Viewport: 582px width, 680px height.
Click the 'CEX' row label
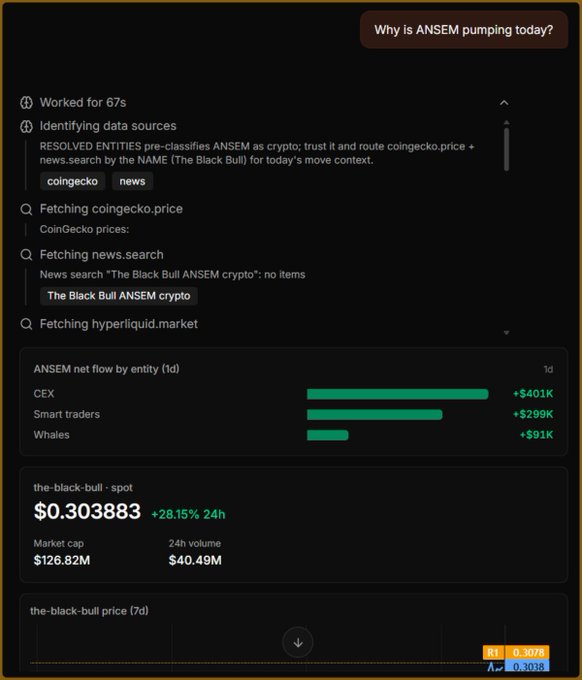click(44, 394)
